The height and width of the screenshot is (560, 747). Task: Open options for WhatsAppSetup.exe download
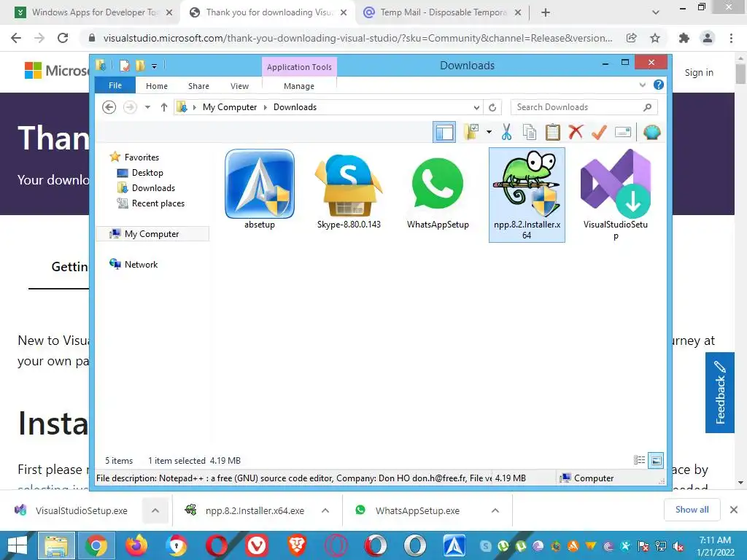pos(495,510)
